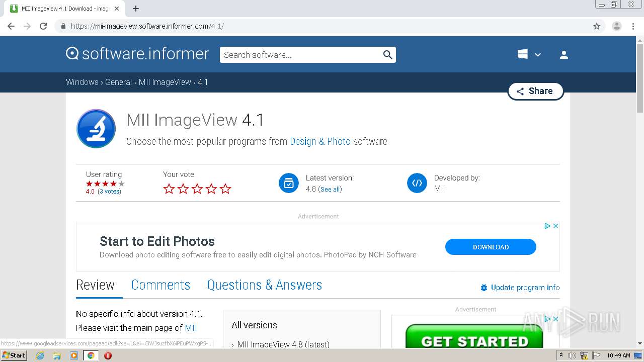
Task: Click the browser address bar
Action: pyautogui.click(x=322, y=26)
